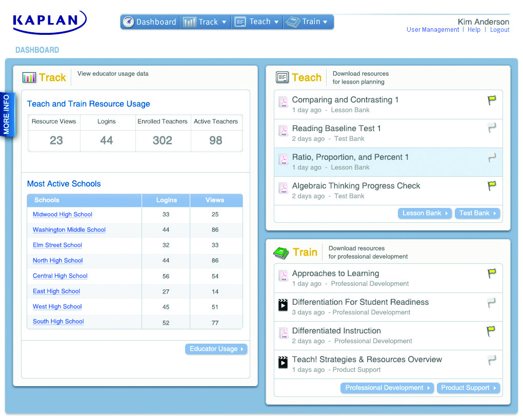523x420 pixels.
Task: Expand the Train menu dropdown arrow
Action: [325, 23]
